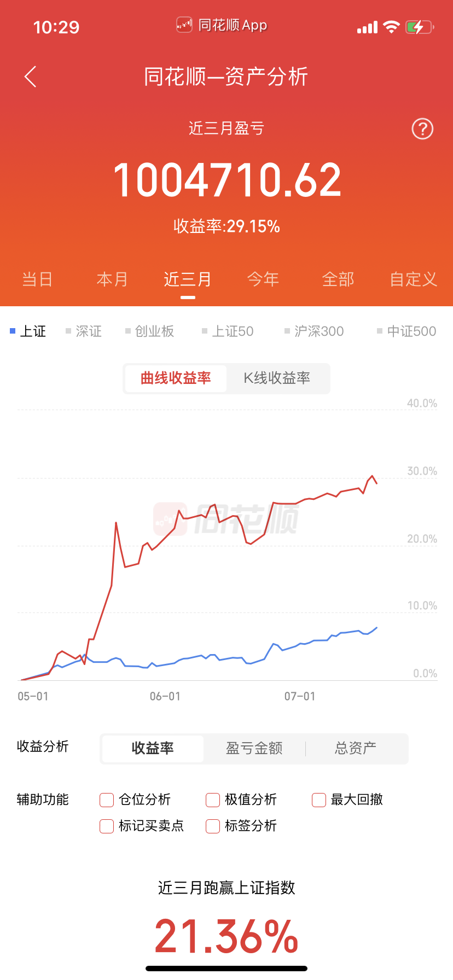453x980 pixels.
Task: Check the 最大回撤 box
Action: (319, 800)
